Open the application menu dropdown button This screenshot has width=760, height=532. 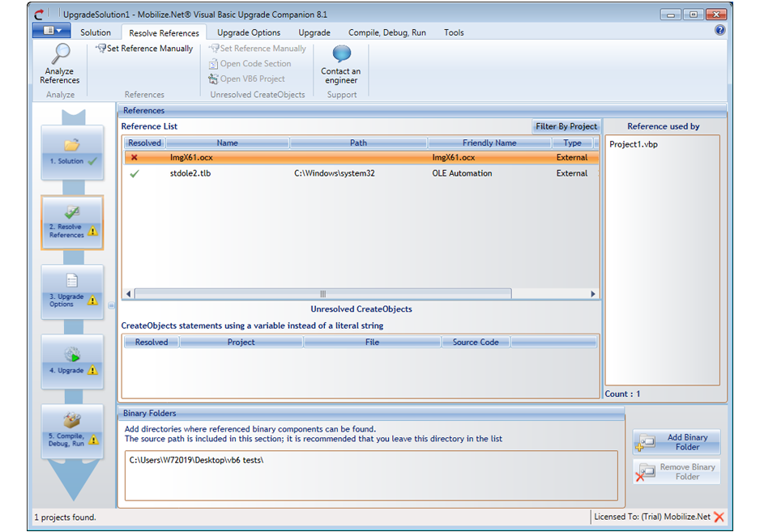pos(52,31)
